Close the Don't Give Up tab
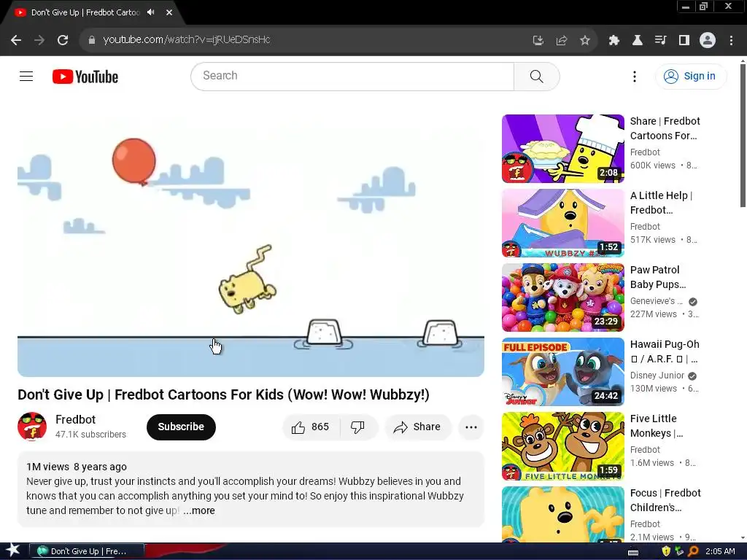Screen dimensions: 747x560 click(169, 12)
